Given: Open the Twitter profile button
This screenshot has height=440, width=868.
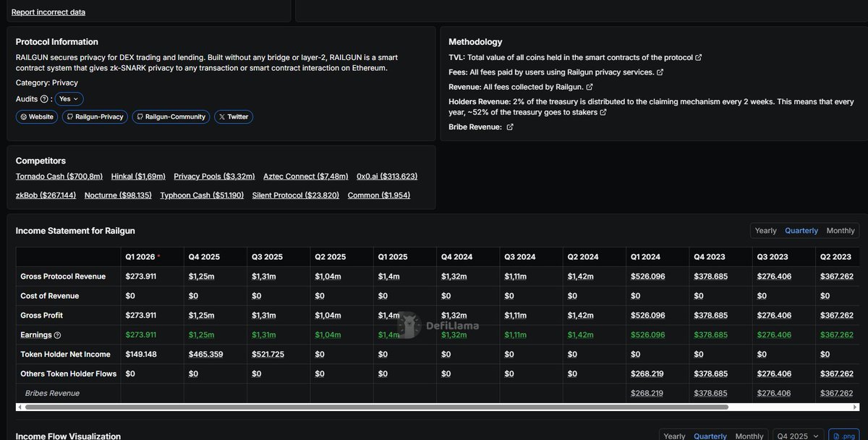Looking at the screenshot, I should tap(233, 117).
